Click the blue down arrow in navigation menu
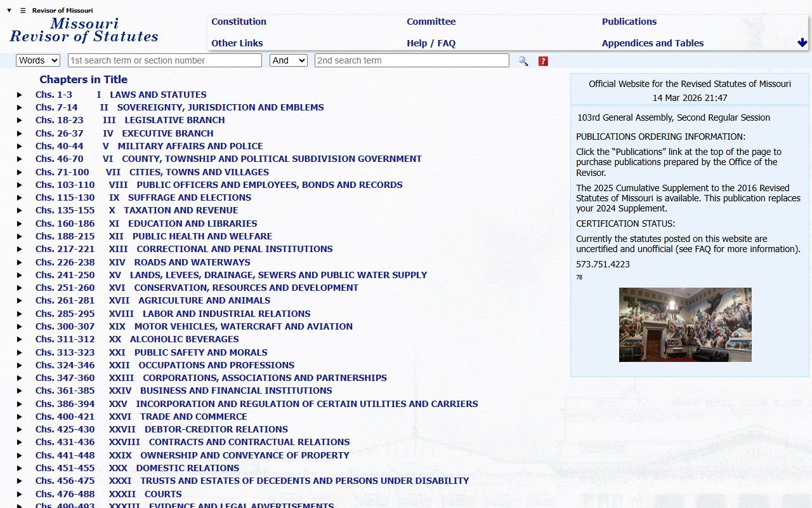The width and height of the screenshot is (812, 508). point(802,43)
